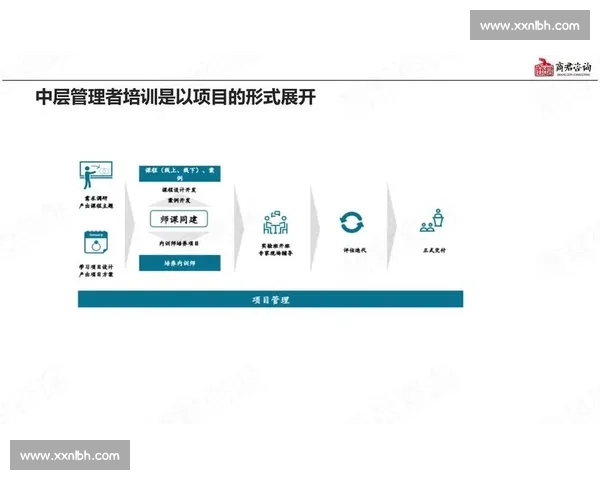Click the 案例开发 text
Screen dimensions: 600x480
pos(179,200)
